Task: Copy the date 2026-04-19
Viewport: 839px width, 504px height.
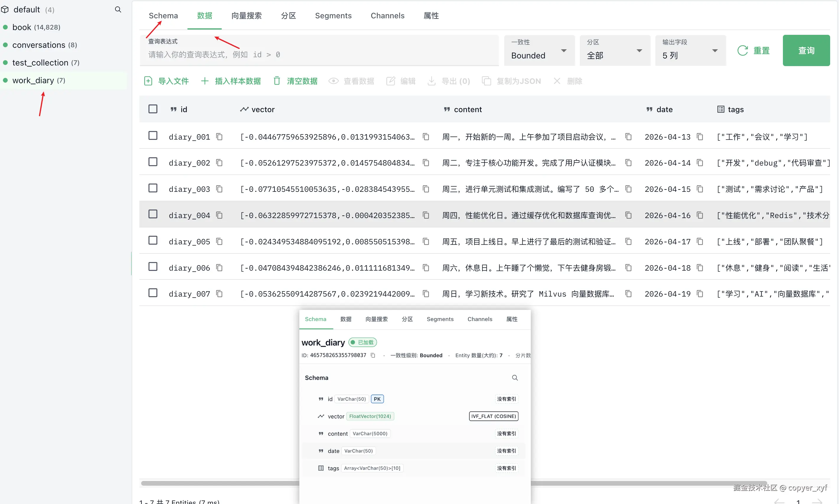Action: (x=700, y=294)
